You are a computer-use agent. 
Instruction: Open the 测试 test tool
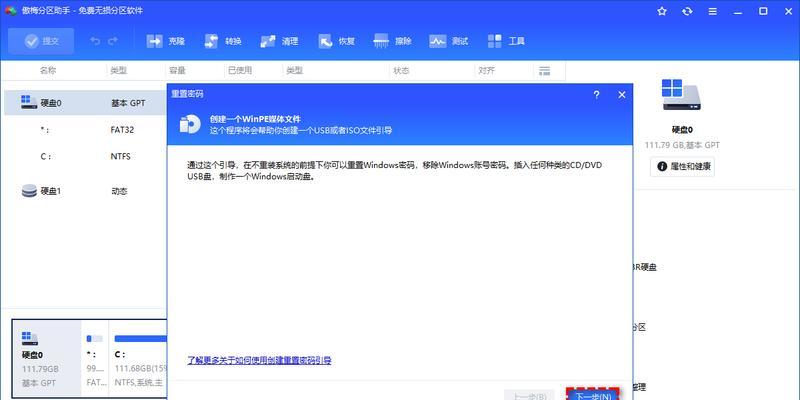pyautogui.click(x=448, y=41)
